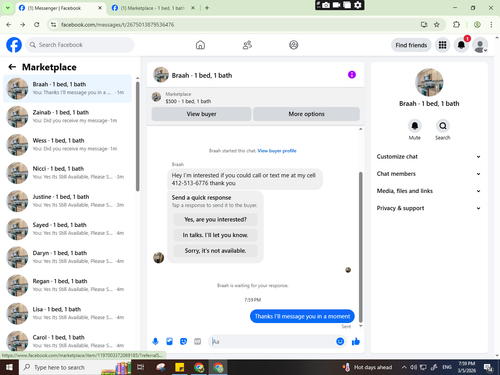The width and height of the screenshot is (500, 375).
Task: Expand the Customize chat section
Action: (x=429, y=157)
